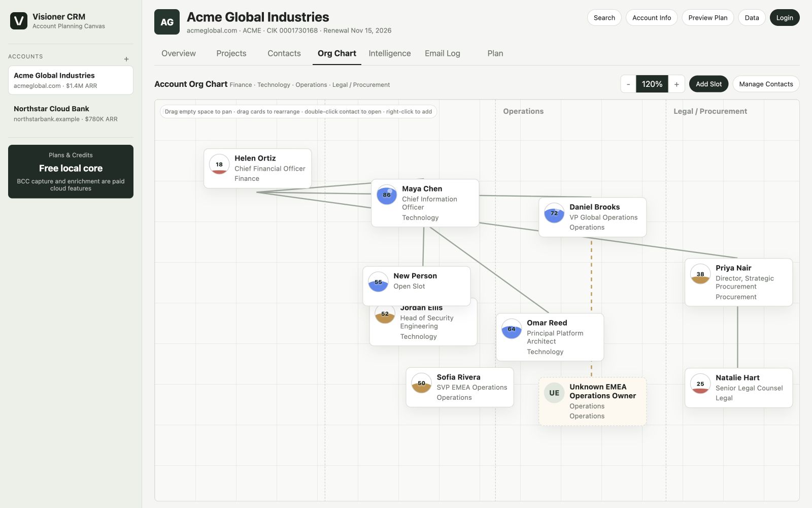Select the Org Chart tab
The image size is (812, 508).
[337, 53]
